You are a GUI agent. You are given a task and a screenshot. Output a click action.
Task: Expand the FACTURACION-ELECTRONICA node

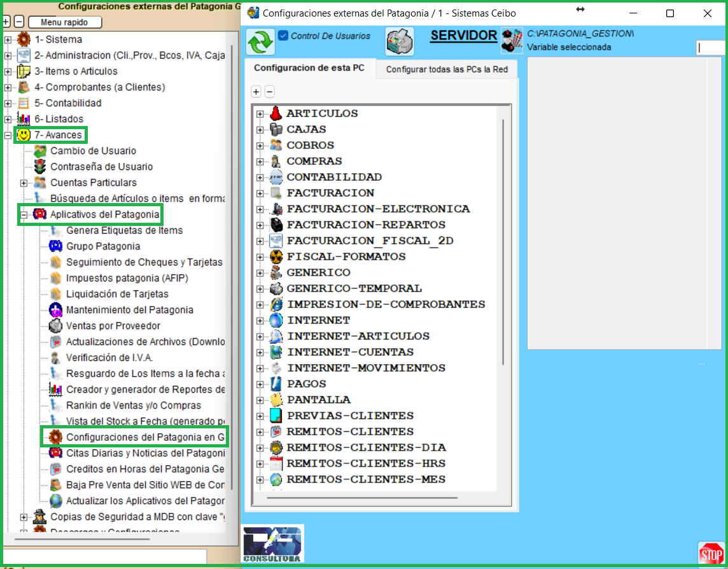click(260, 209)
